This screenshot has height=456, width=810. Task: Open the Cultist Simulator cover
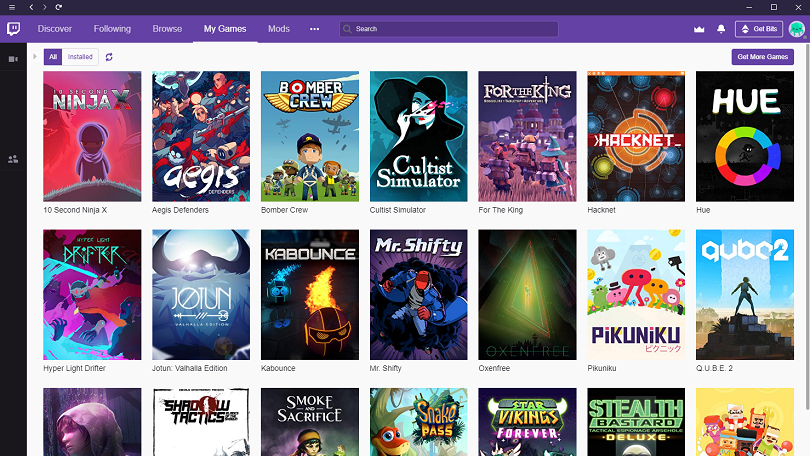point(418,136)
